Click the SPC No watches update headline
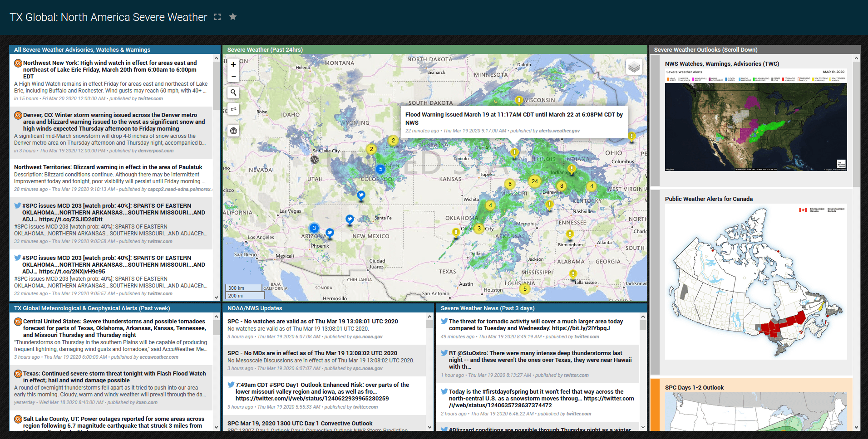 pos(312,322)
